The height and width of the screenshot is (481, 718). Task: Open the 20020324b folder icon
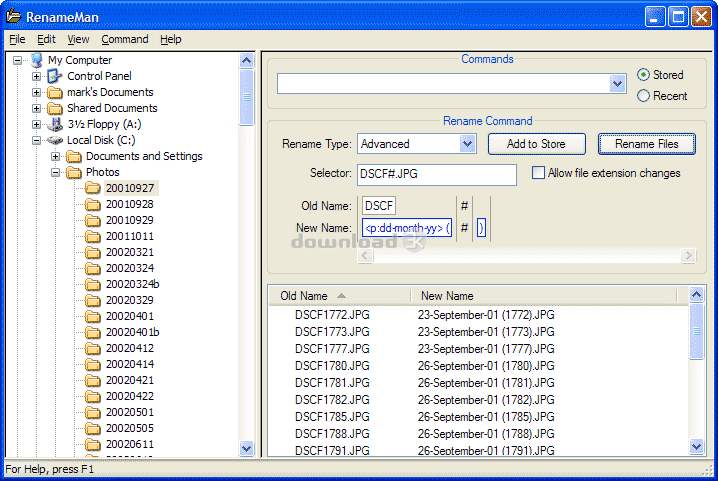tap(93, 284)
